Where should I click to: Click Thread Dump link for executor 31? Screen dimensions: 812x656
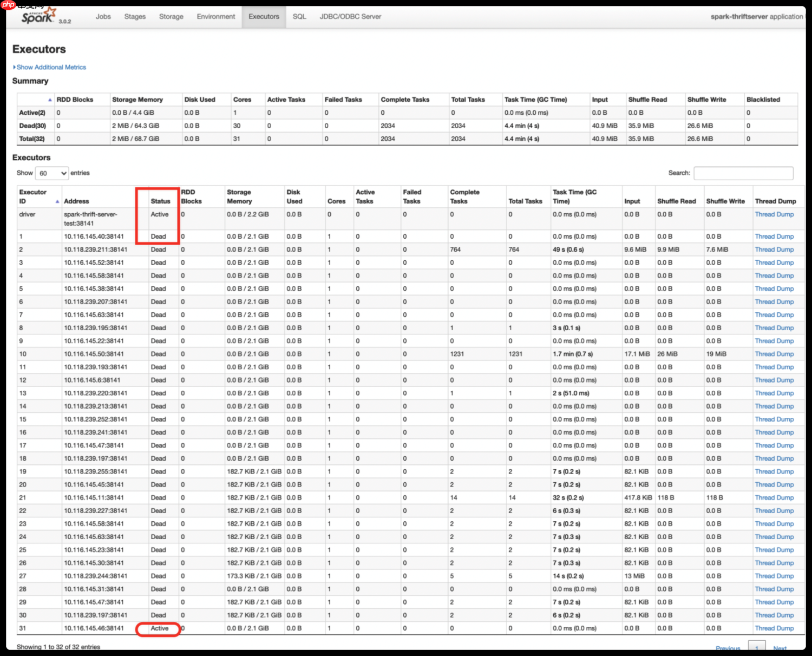pyautogui.click(x=774, y=628)
